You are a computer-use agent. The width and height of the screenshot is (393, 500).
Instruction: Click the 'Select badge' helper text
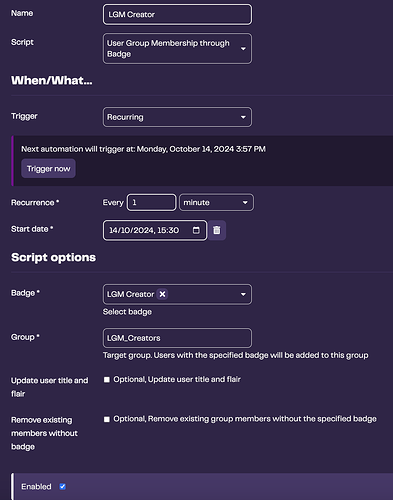coord(127,312)
